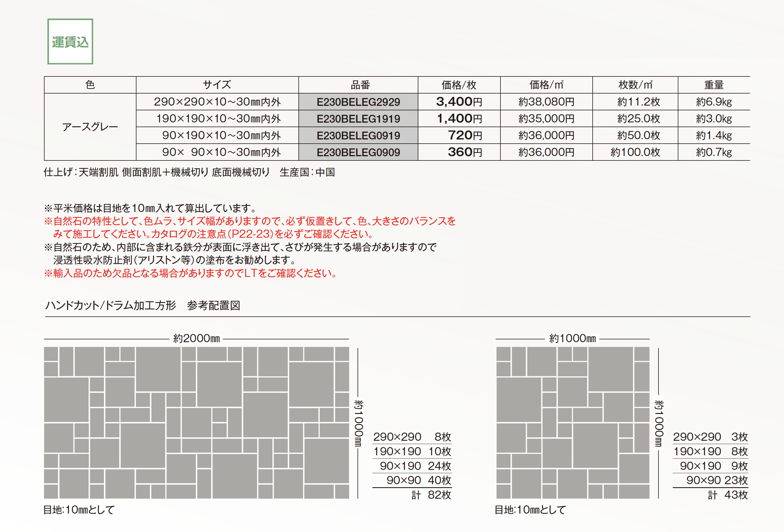Click the 3,400円 price cell

(x=459, y=102)
